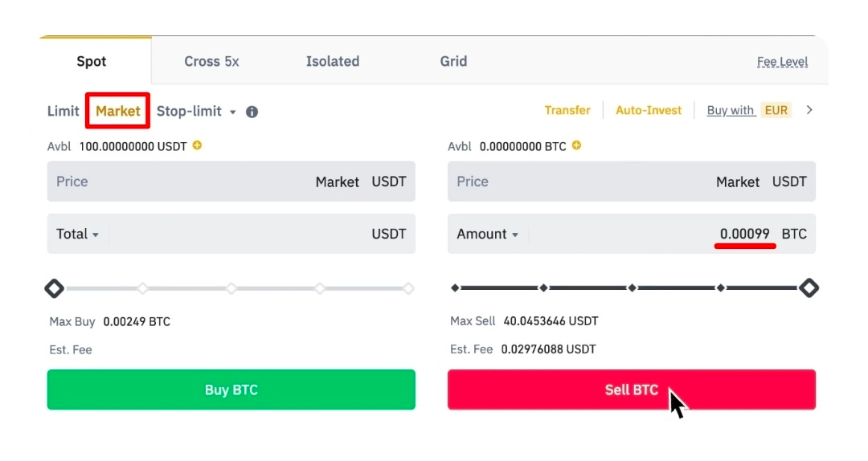Open the Fee Level link
Image resolution: width=868 pixels, height=461 pixels.
(782, 62)
